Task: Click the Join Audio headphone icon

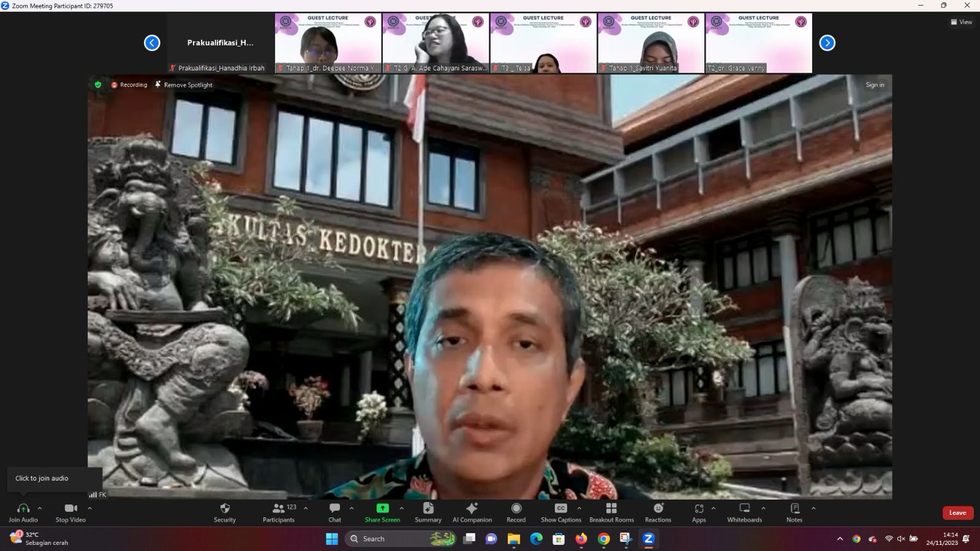Action: (x=23, y=508)
